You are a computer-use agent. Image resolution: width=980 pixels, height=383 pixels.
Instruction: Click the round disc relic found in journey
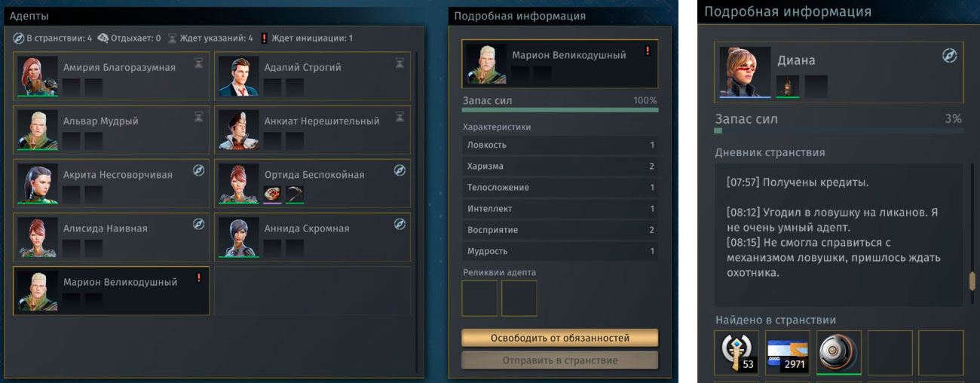839,353
